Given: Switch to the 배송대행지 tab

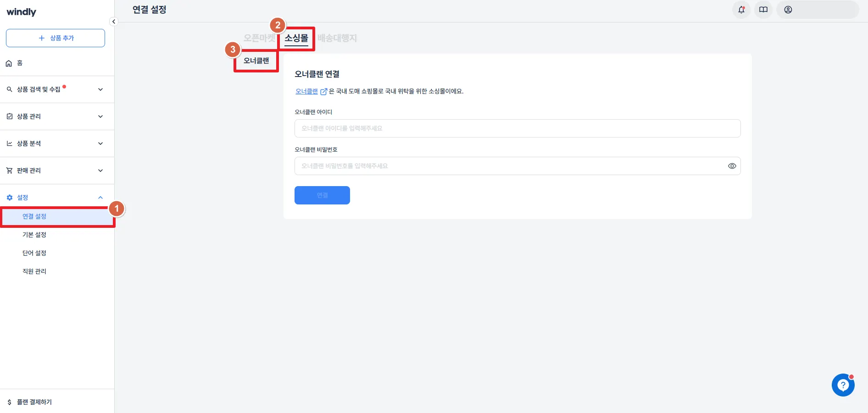Looking at the screenshot, I should click(337, 38).
